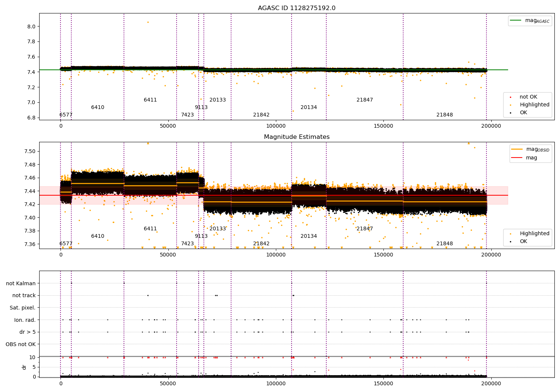
Task: Click OBSID label 6411 in Magnitude Estimates plot
Action: [x=150, y=229]
